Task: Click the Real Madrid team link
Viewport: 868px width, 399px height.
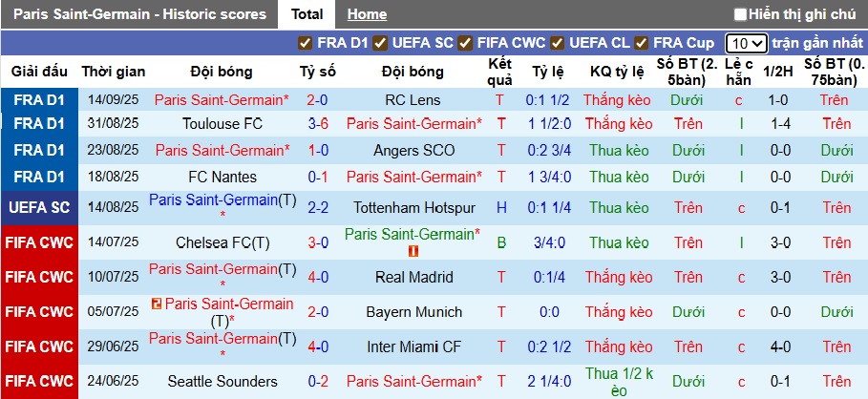Action: click(x=413, y=277)
